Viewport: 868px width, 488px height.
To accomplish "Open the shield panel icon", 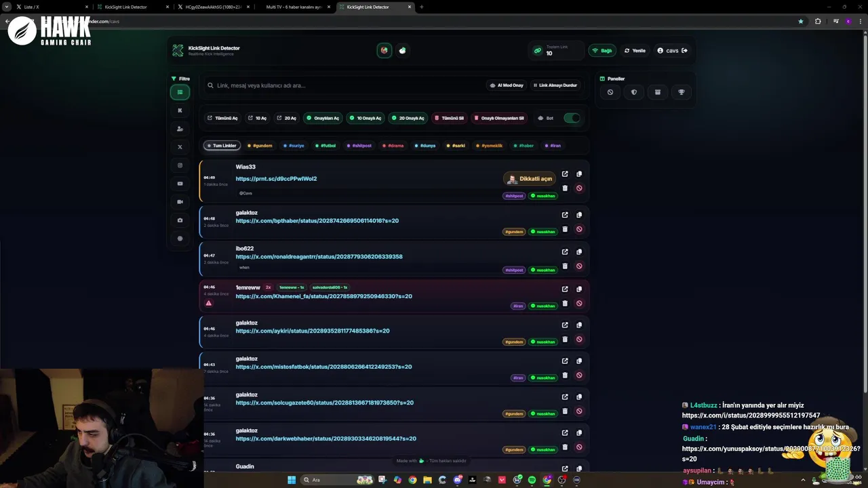I will click(634, 92).
